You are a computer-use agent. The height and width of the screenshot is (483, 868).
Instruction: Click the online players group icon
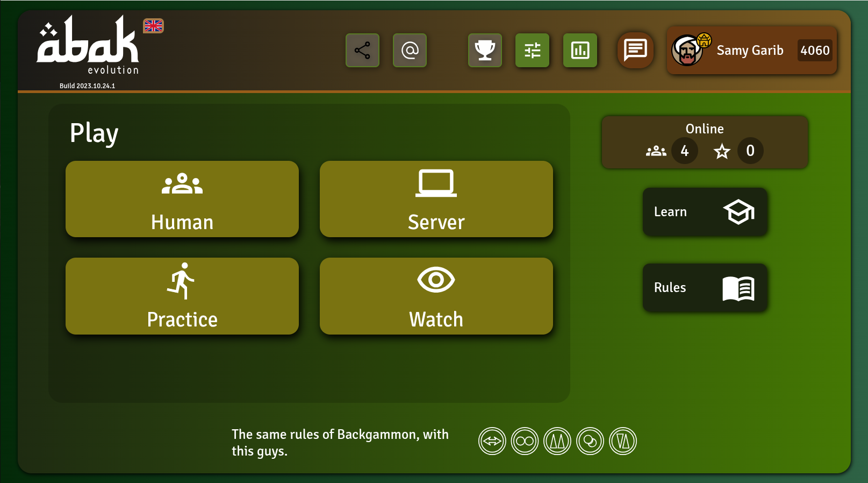[656, 151]
